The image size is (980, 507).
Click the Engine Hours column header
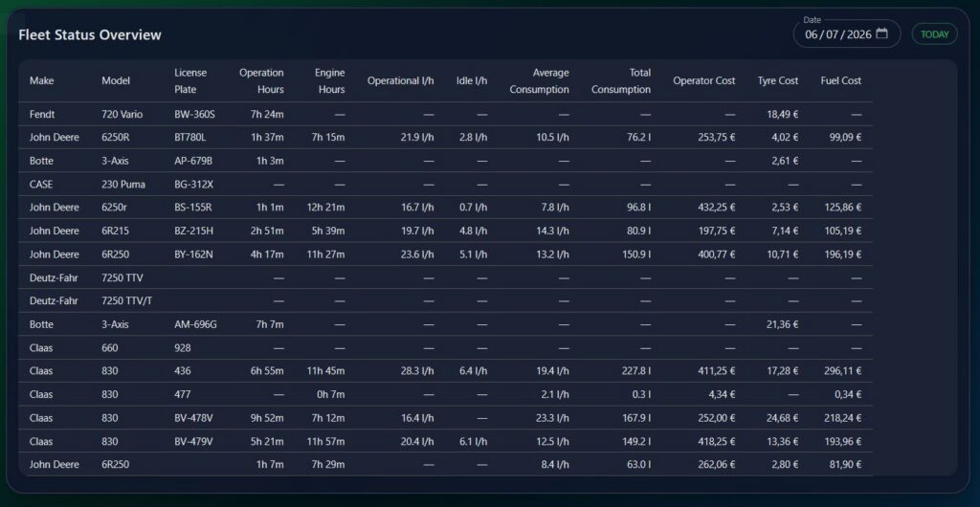click(x=330, y=80)
